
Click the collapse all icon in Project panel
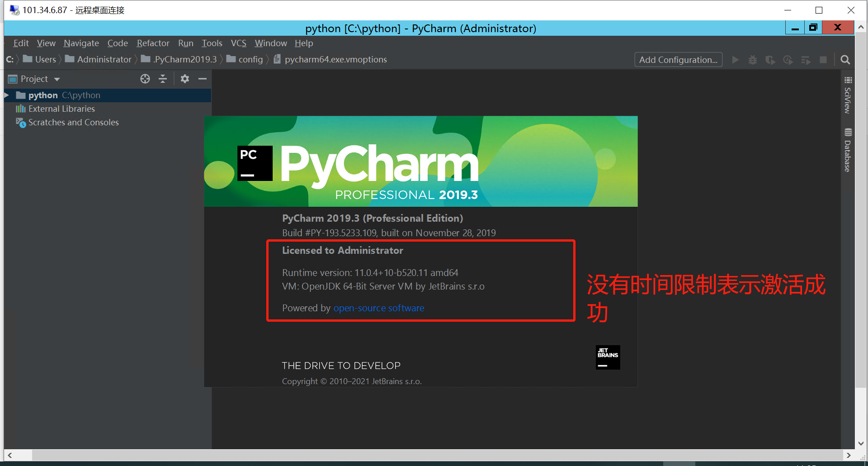(x=163, y=79)
